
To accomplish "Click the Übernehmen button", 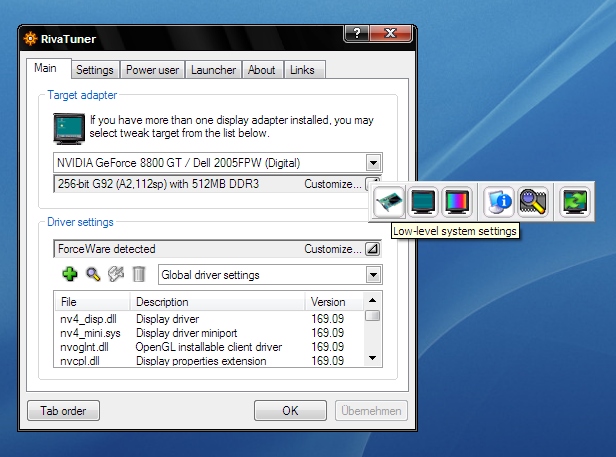I will point(371,411).
